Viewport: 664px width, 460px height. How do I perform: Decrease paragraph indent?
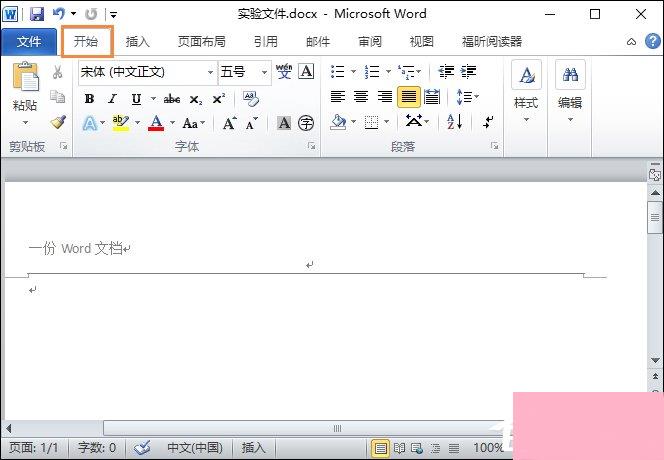pos(446,72)
